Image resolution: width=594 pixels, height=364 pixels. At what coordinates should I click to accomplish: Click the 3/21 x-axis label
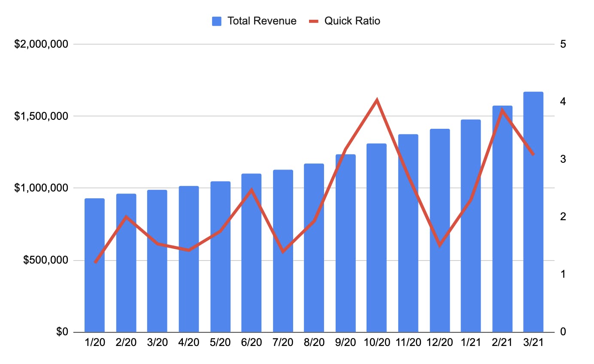533,343
